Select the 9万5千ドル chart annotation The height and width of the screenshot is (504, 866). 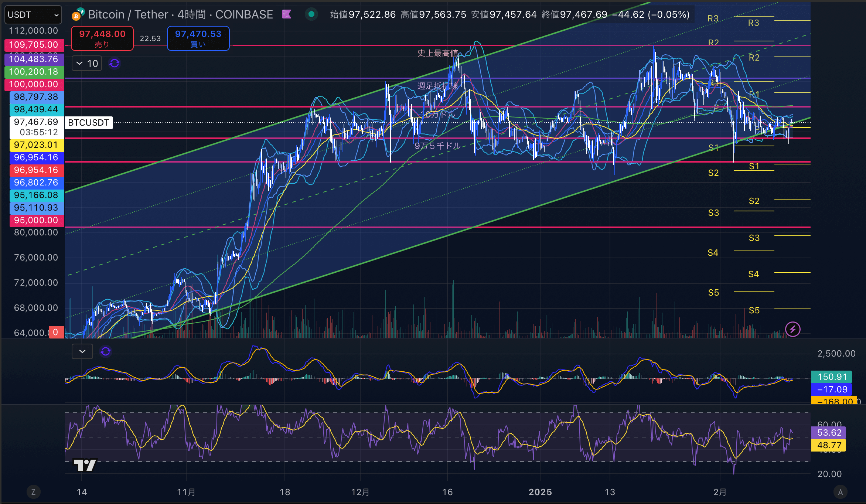tap(438, 146)
